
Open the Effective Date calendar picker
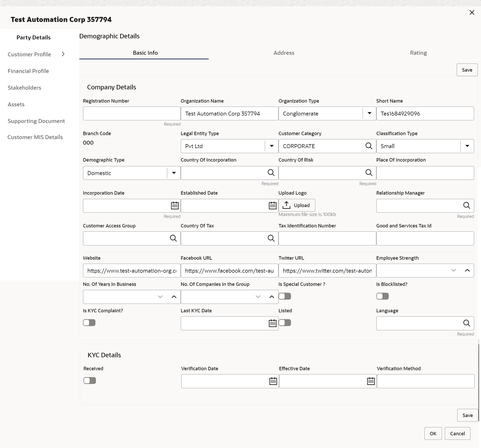(371, 381)
